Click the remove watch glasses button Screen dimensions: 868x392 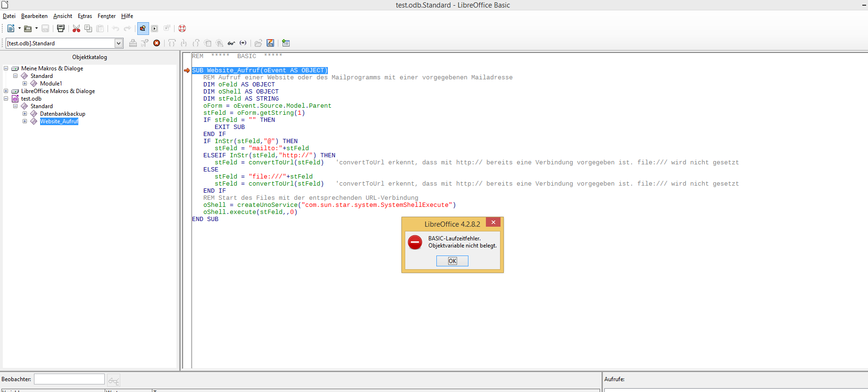(x=114, y=380)
